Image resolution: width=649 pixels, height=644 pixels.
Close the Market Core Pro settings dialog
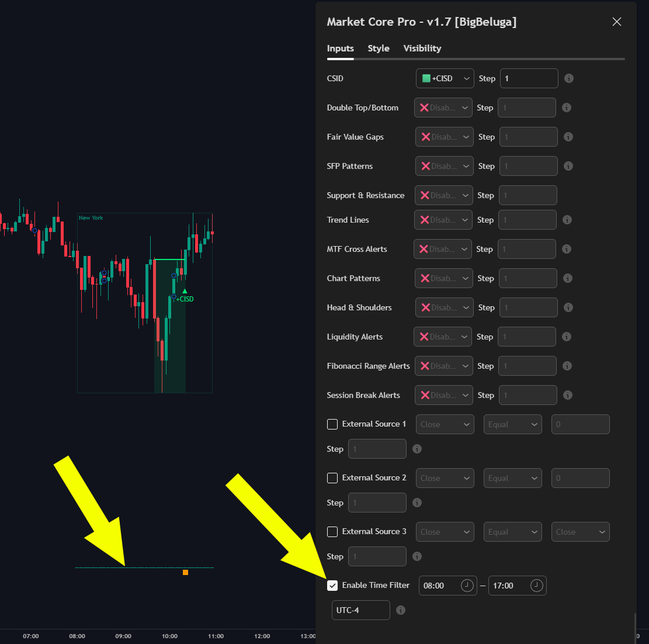tap(616, 22)
